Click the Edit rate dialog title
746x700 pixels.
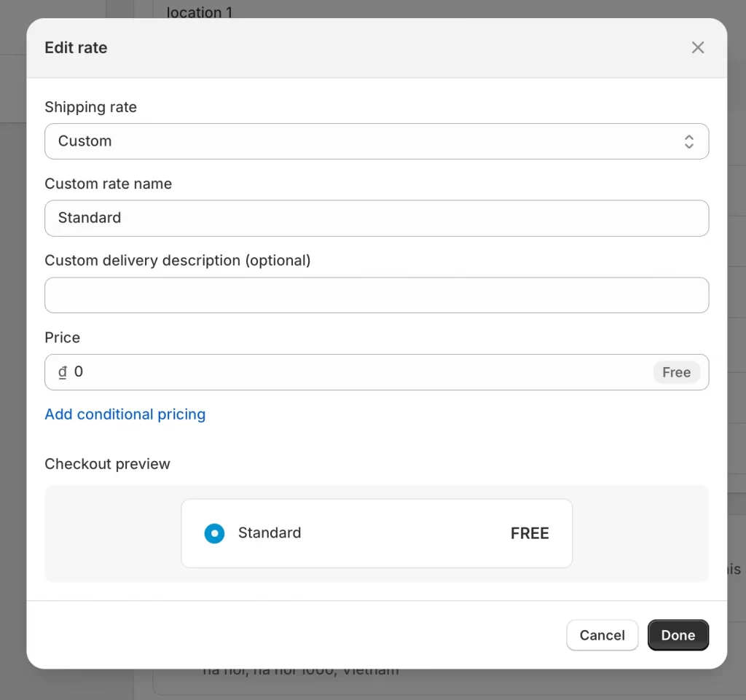(76, 48)
